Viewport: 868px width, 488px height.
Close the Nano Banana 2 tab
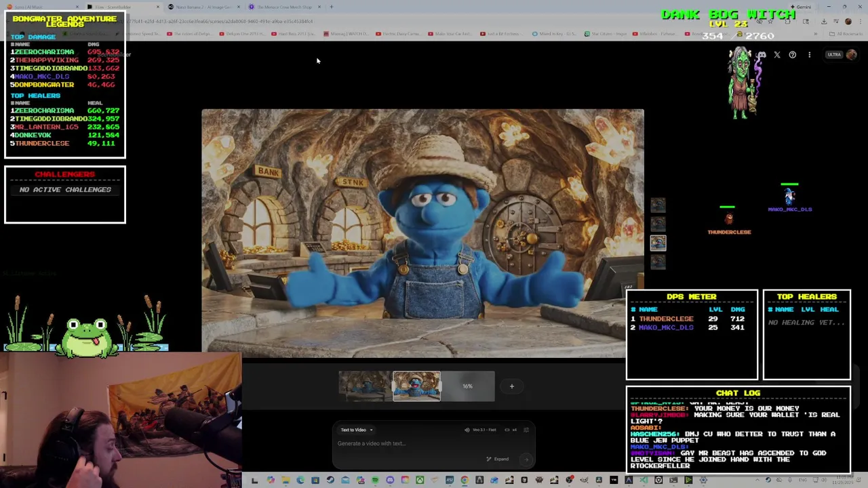click(238, 7)
